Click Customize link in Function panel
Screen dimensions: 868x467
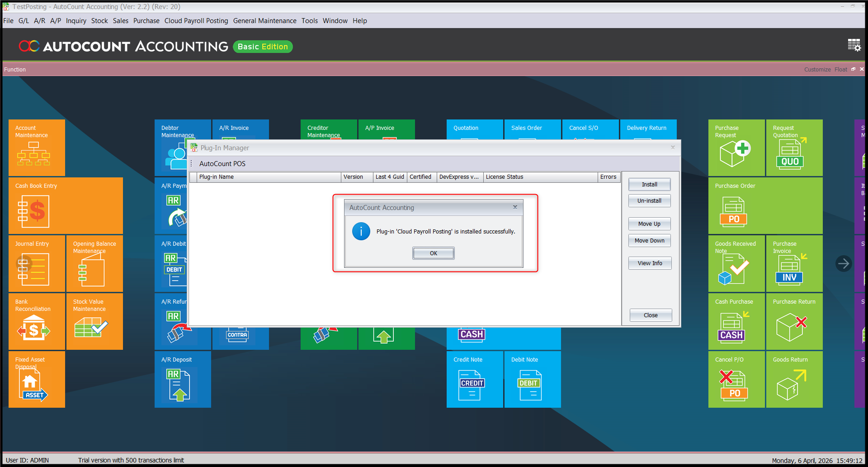click(817, 69)
